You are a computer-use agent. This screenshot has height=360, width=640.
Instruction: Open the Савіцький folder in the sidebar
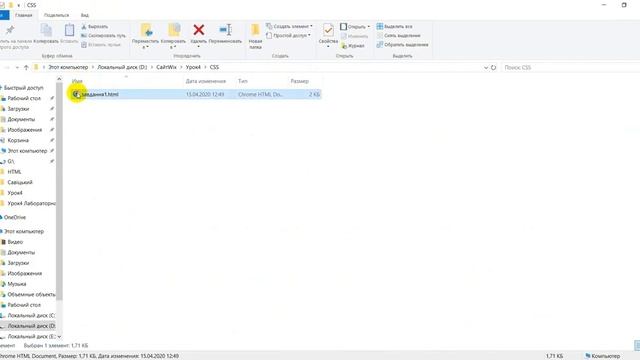click(x=20, y=182)
